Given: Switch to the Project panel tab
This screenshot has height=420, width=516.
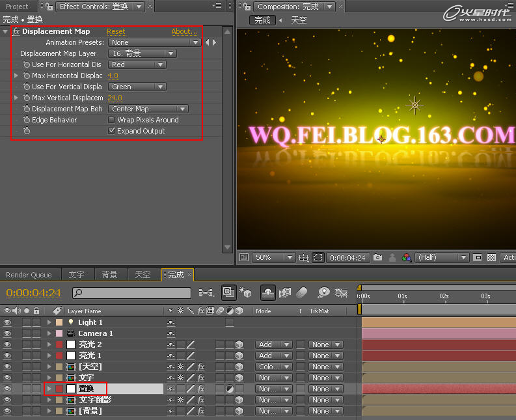Looking at the screenshot, I should pos(17,7).
